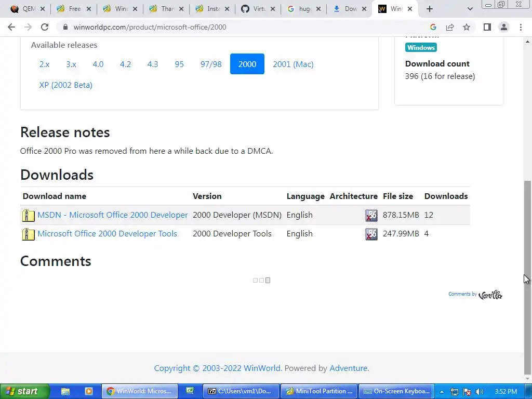532x399 pixels.
Task: Go back to previous page
Action: [x=11, y=27]
